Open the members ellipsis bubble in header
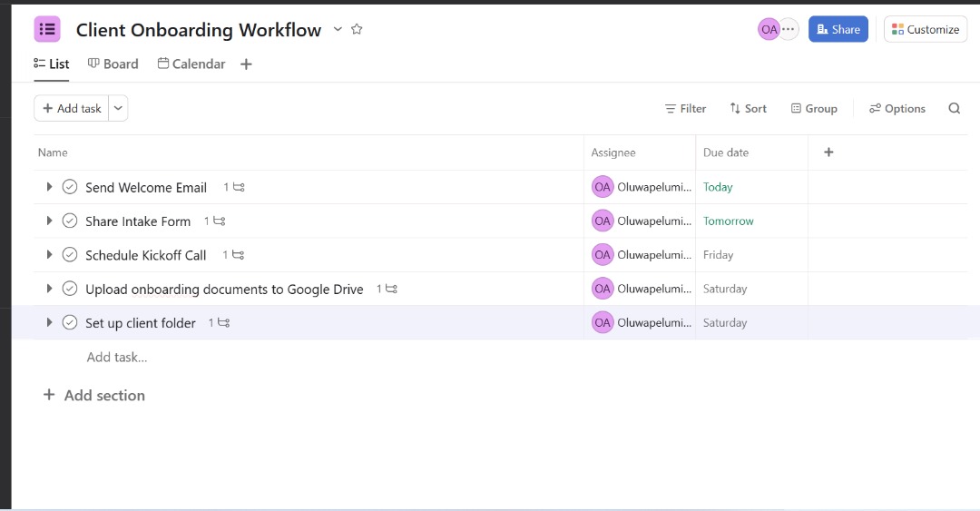Image resolution: width=980 pixels, height=511 pixels. pyautogui.click(x=789, y=29)
